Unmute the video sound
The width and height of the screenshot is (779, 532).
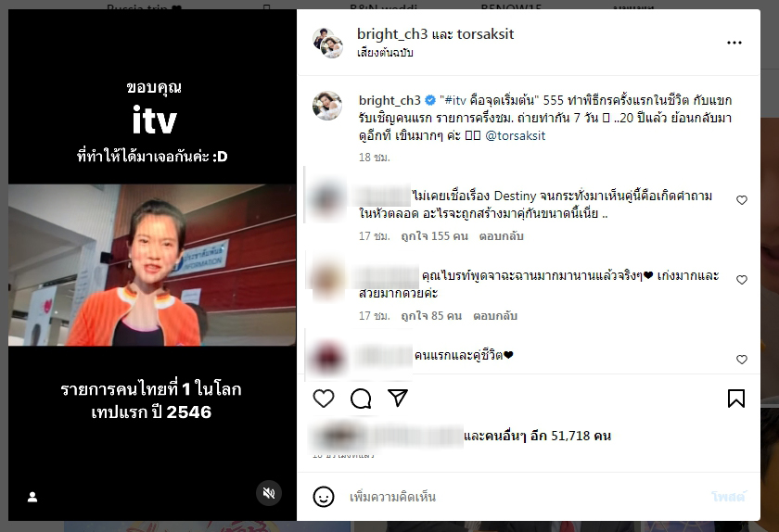[269, 493]
